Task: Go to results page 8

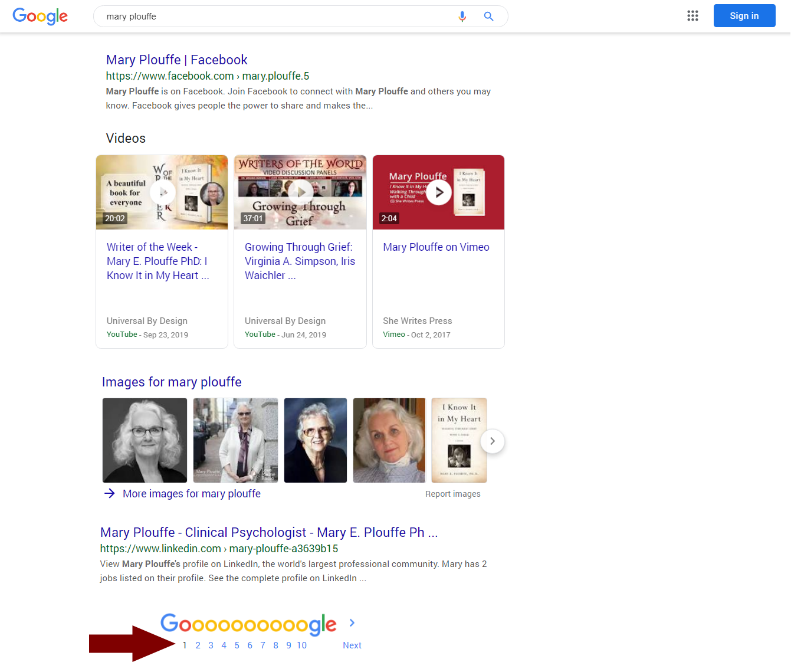Action: pyautogui.click(x=275, y=645)
